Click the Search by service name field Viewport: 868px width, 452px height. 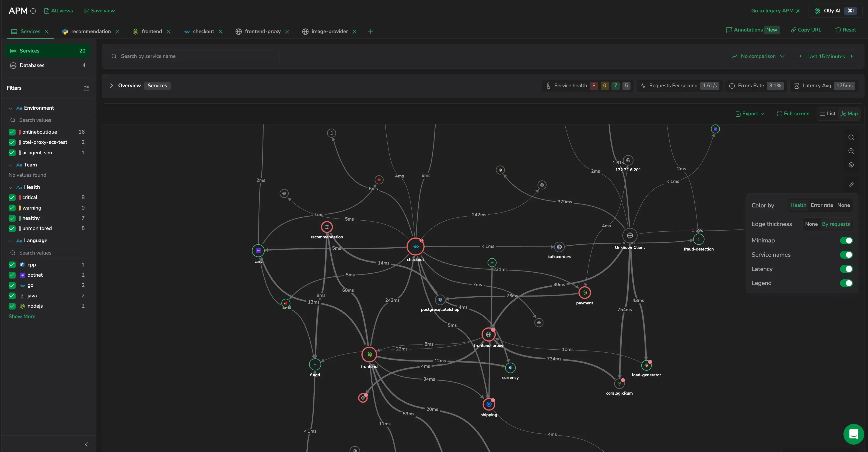coord(193,56)
